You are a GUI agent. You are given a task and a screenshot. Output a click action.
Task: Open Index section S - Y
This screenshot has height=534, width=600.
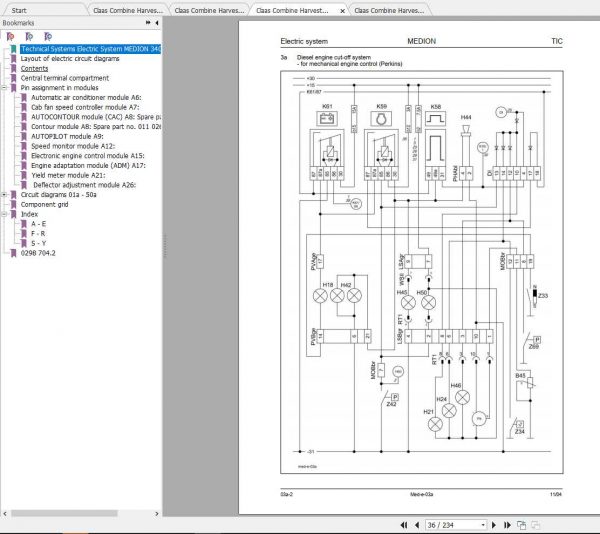coord(38,243)
